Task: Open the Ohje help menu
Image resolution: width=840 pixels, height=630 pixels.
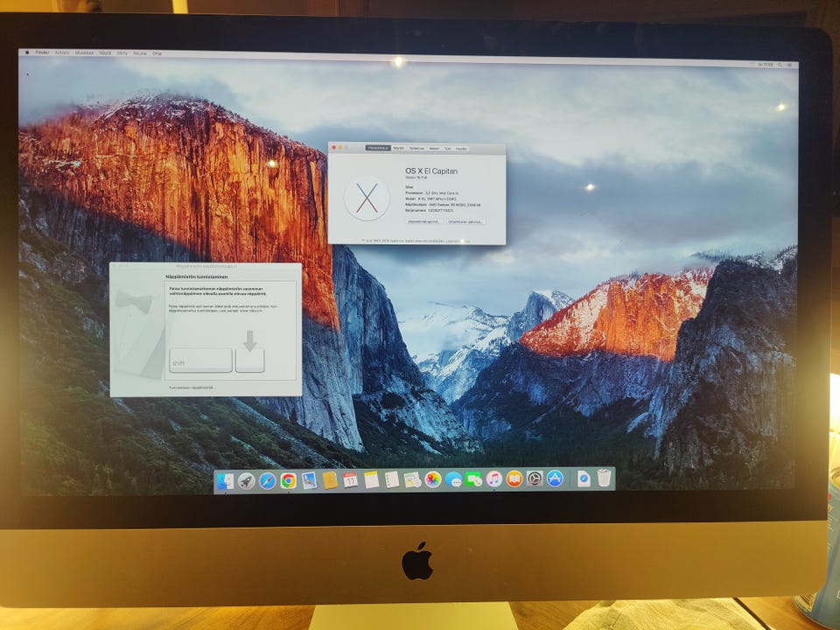Action: 157,53
